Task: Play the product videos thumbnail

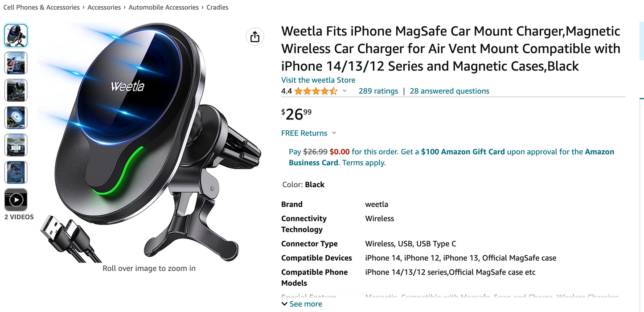Action: [x=16, y=200]
